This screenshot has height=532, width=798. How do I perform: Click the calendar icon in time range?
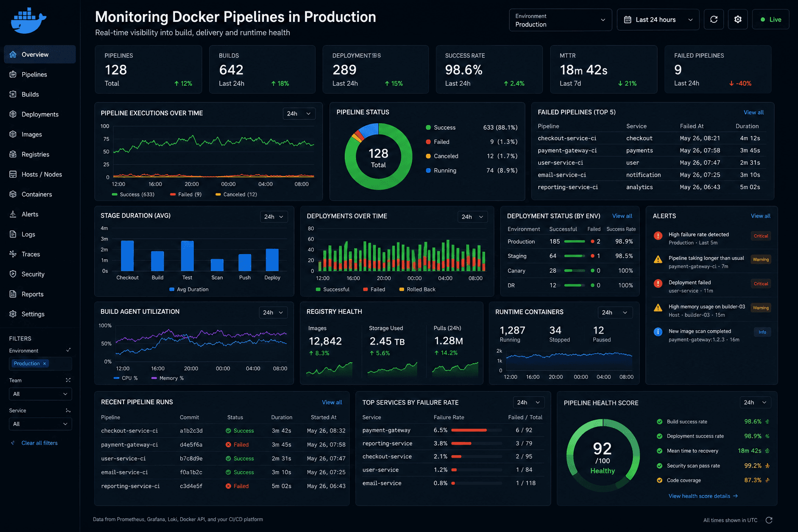click(x=628, y=20)
